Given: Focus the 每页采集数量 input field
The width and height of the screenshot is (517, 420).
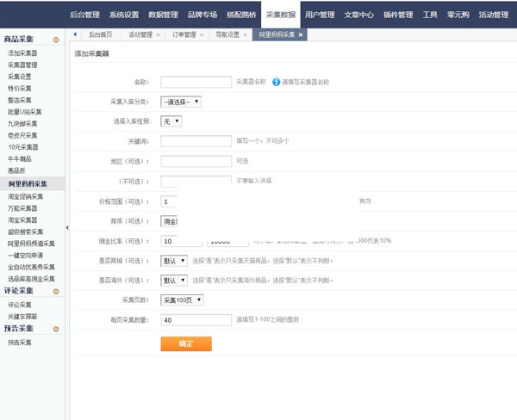Looking at the screenshot, I should pos(196,320).
